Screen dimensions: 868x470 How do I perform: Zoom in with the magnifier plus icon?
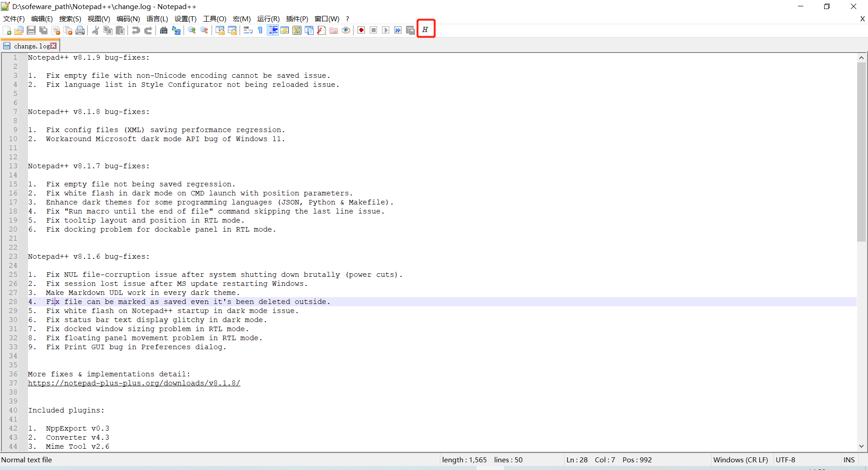192,30
